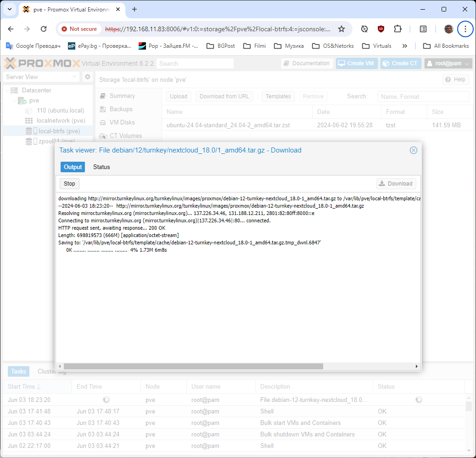Open the side panel reading list icon
Image resolution: width=476 pixels, height=458 pixels.
[423, 29]
